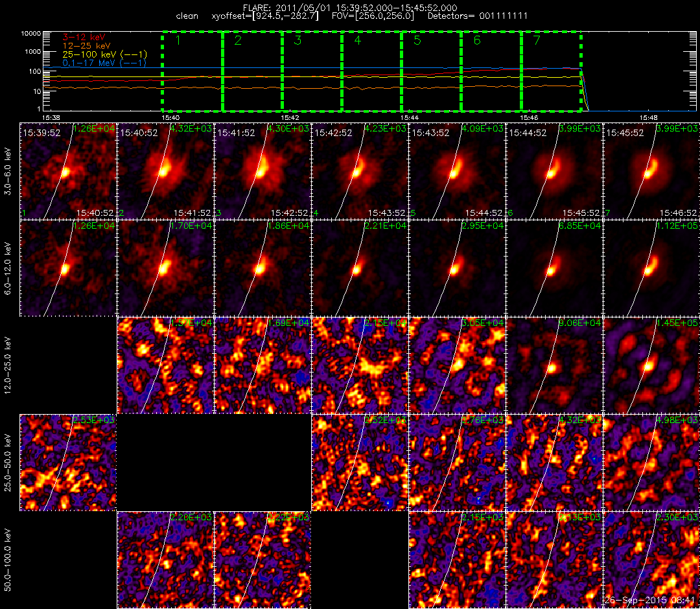Open the 3.0-6.0 keV image starting 15:45:52
Screen dimensions: 700x609
[x=652, y=171]
